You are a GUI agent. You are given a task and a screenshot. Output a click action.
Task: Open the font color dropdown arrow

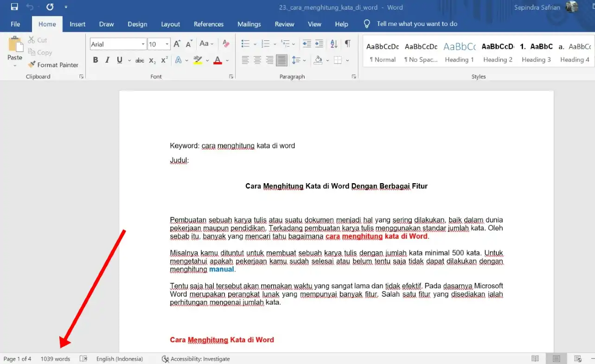click(x=227, y=60)
